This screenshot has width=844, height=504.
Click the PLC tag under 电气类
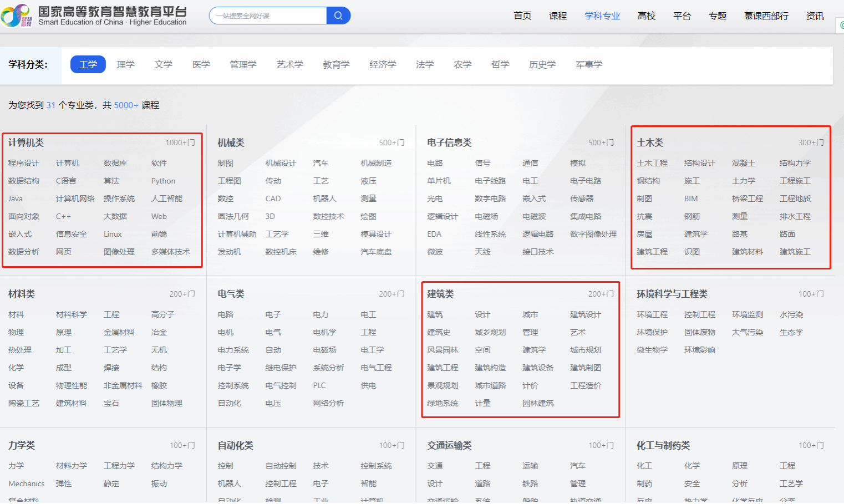tap(319, 385)
